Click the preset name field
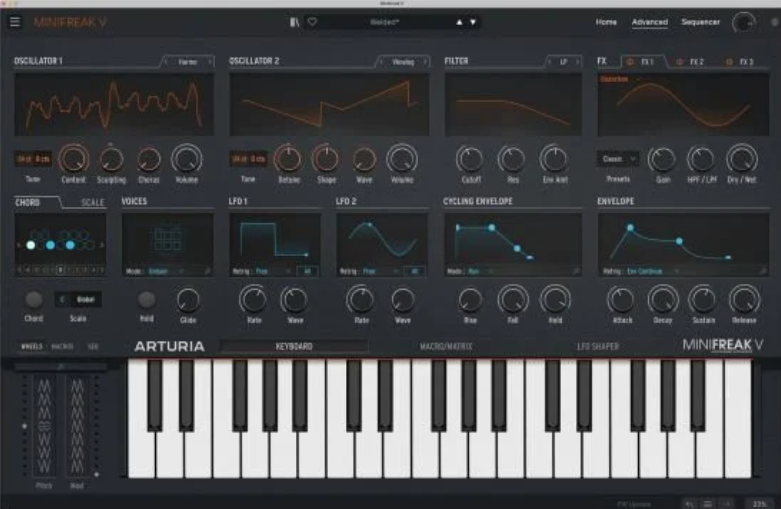Screen dimensions: 781x509 click(384, 22)
